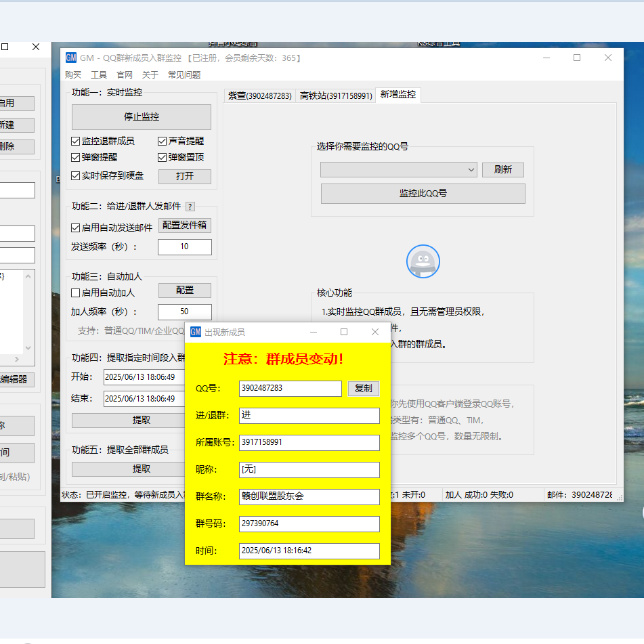Click the 发送频率 seconds input field

tap(185, 247)
